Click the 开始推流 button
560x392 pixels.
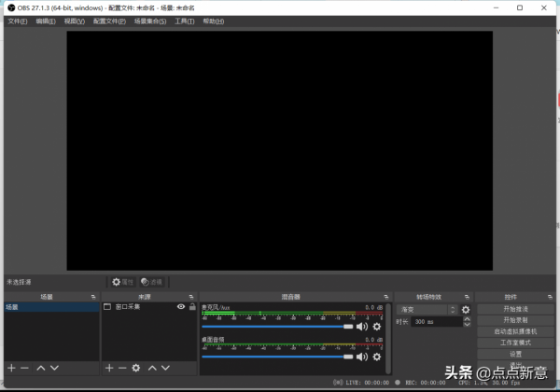(x=515, y=309)
